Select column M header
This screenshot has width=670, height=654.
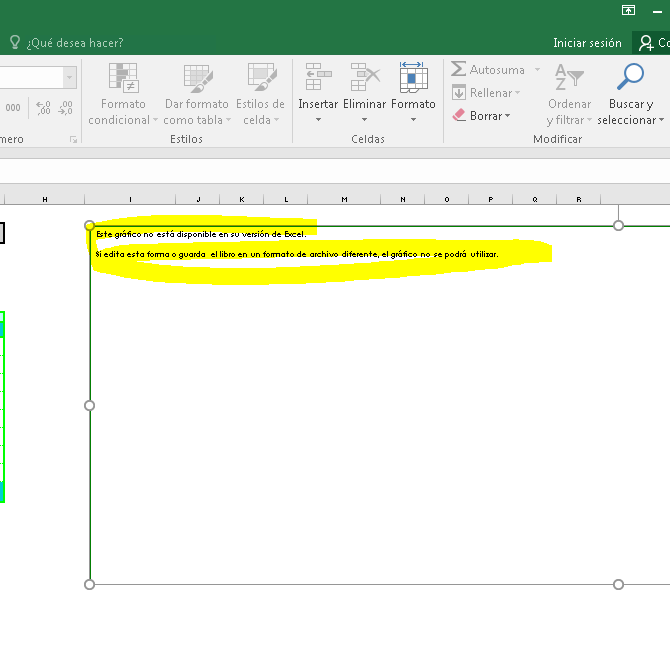coord(344,199)
